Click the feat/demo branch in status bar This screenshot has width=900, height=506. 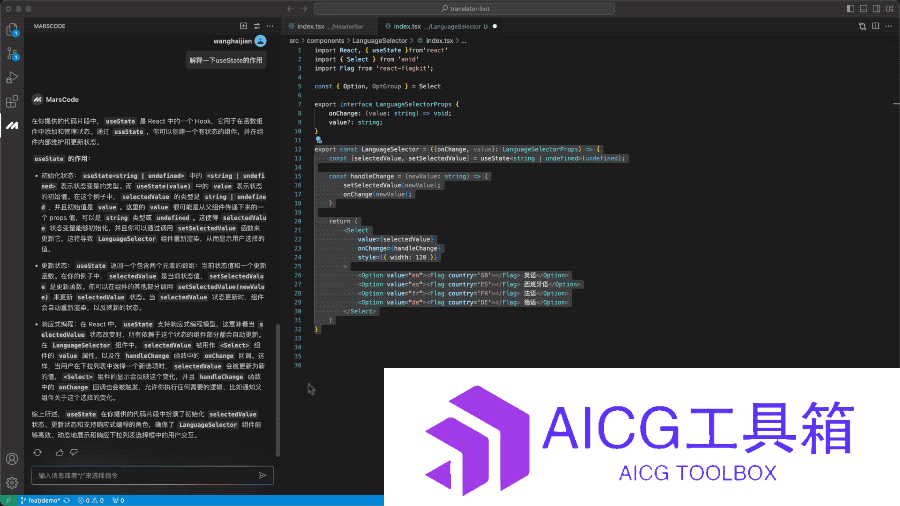pos(40,500)
